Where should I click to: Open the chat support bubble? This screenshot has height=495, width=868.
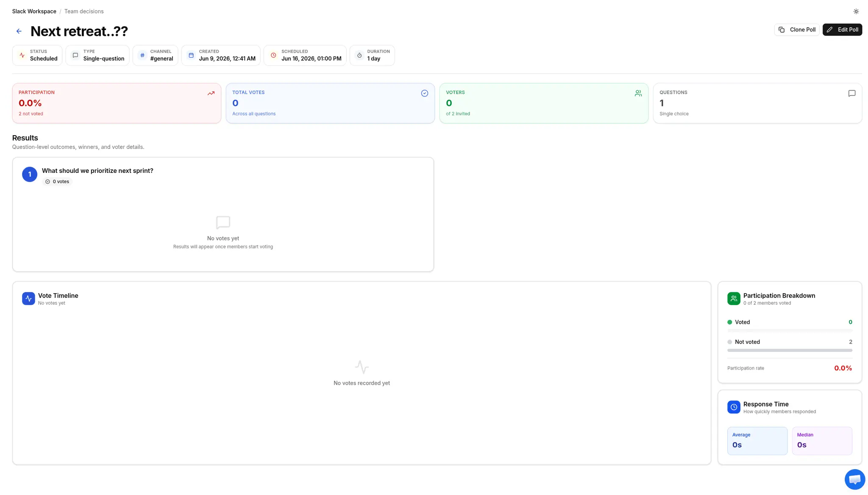click(855, 479)
